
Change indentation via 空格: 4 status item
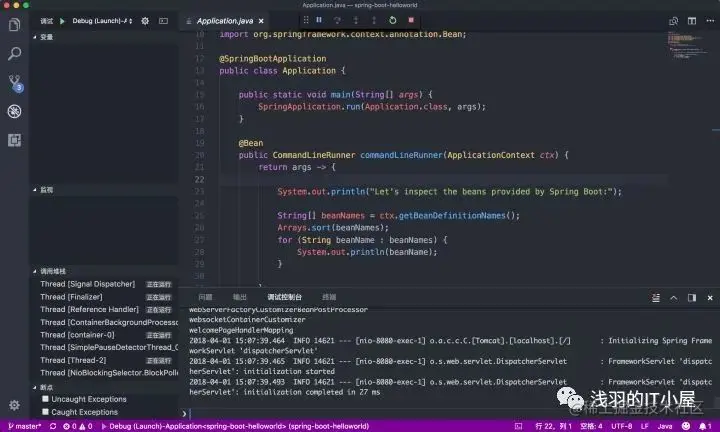pos(591,426)
